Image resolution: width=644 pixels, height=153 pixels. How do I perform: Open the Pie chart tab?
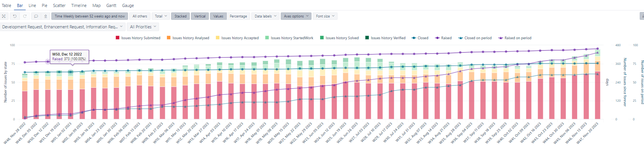tap(45, 5)
